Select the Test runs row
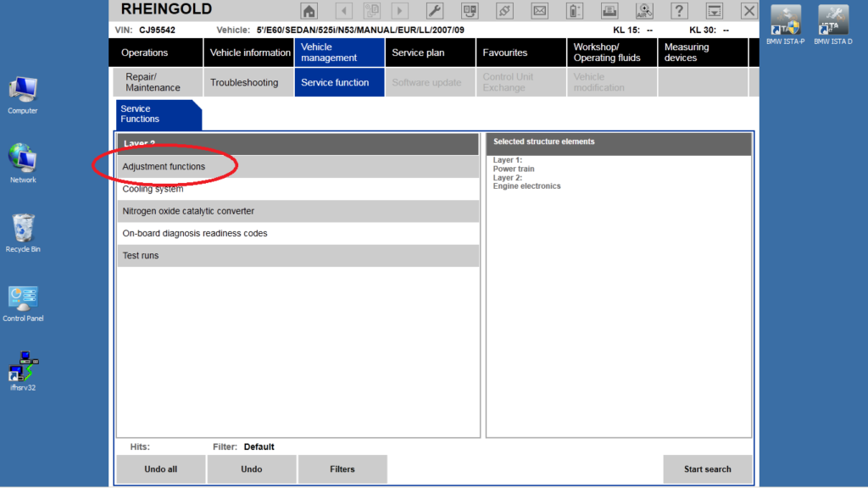The height and width of the screenshot is (488, 868). [298, 255]
